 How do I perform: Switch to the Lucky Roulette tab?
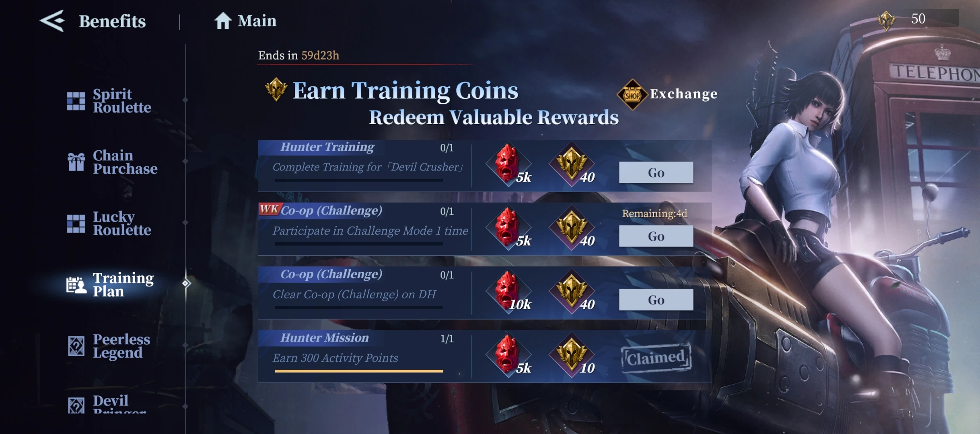(109, 223)
